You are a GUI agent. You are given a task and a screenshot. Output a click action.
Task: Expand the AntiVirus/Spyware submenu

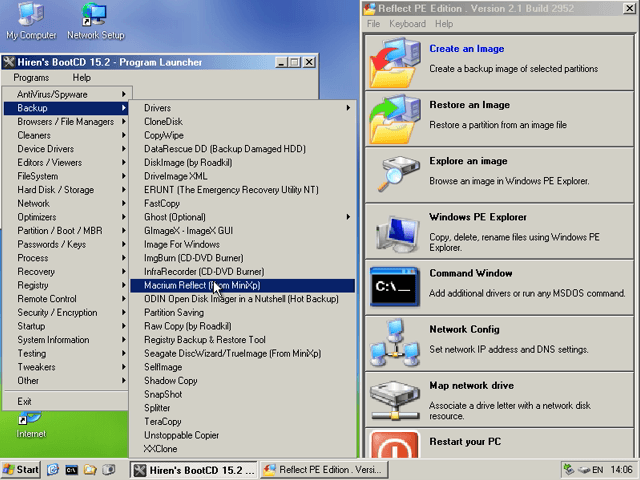[x=66, y=94]
